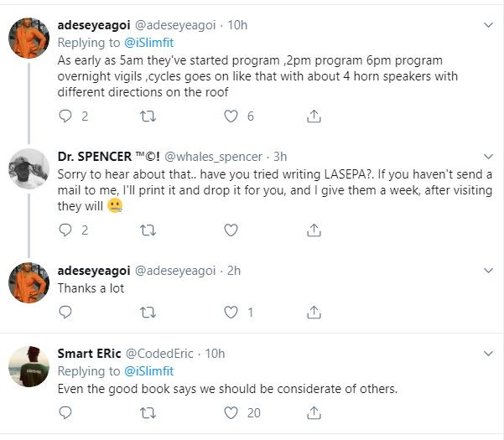The image size is (504, 440).
Task: Share Dr. SPENCER's LASEPA tweet
Action: click(312, 229)
